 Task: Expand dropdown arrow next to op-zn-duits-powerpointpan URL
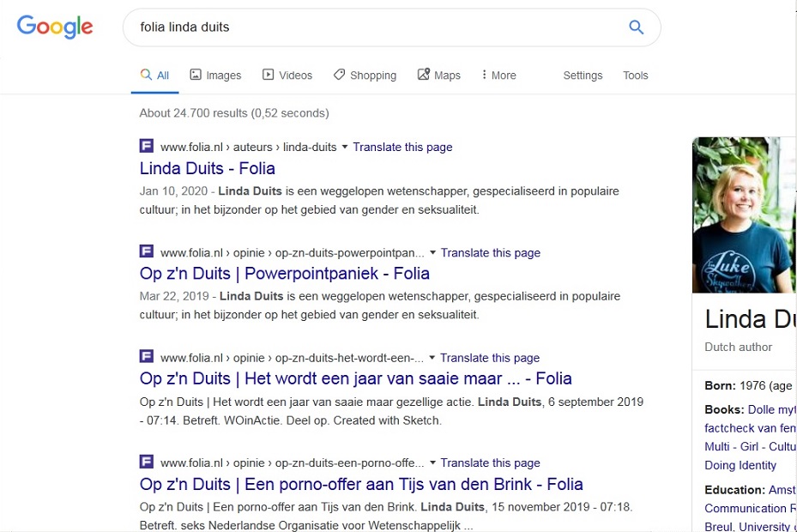click(x=432, y=252)
